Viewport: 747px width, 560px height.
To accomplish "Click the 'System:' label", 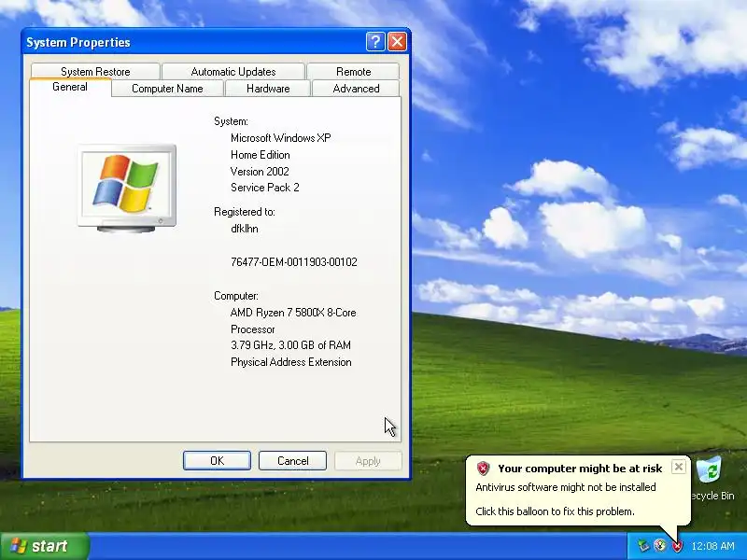I will click(231, 121).
